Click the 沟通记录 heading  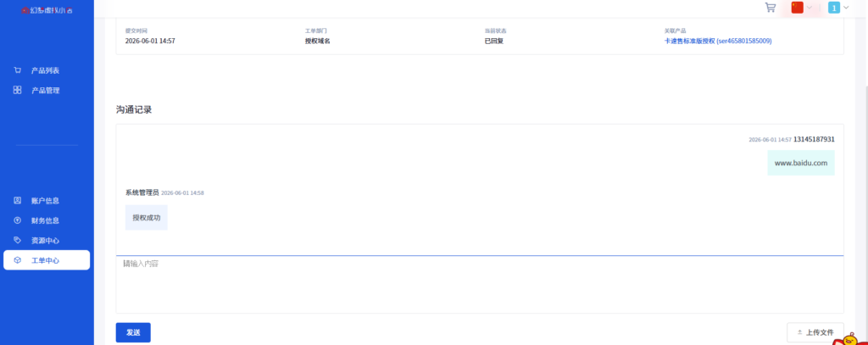(134, 109)
